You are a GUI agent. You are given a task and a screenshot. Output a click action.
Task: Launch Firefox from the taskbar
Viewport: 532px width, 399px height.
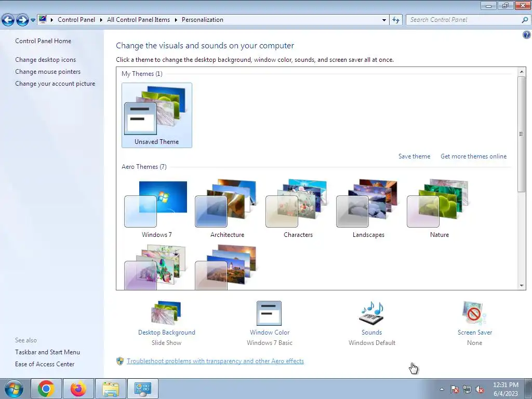[x=78, y=389]
